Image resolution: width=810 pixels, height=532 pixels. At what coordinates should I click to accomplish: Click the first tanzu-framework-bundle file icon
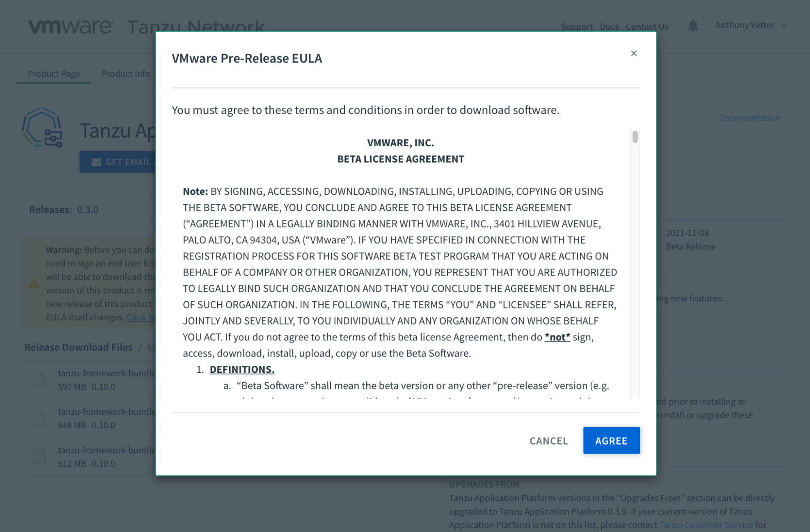[39, 380]
